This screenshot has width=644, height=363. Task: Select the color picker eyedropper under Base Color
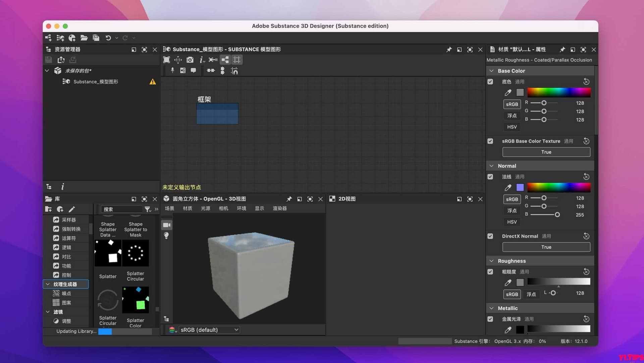pyautogui.click(x=507, y=92)
